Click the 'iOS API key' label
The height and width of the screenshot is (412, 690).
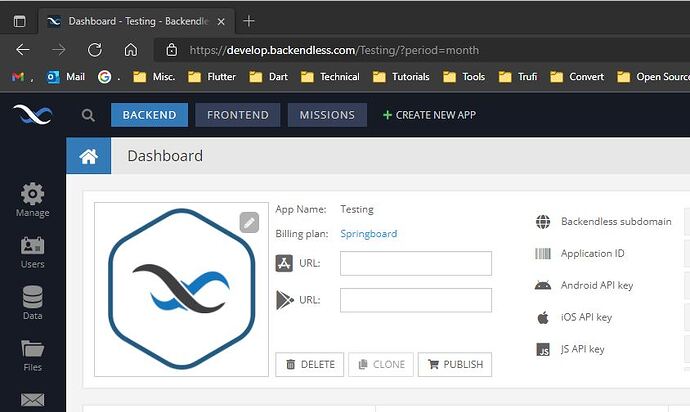pos(586,317)
